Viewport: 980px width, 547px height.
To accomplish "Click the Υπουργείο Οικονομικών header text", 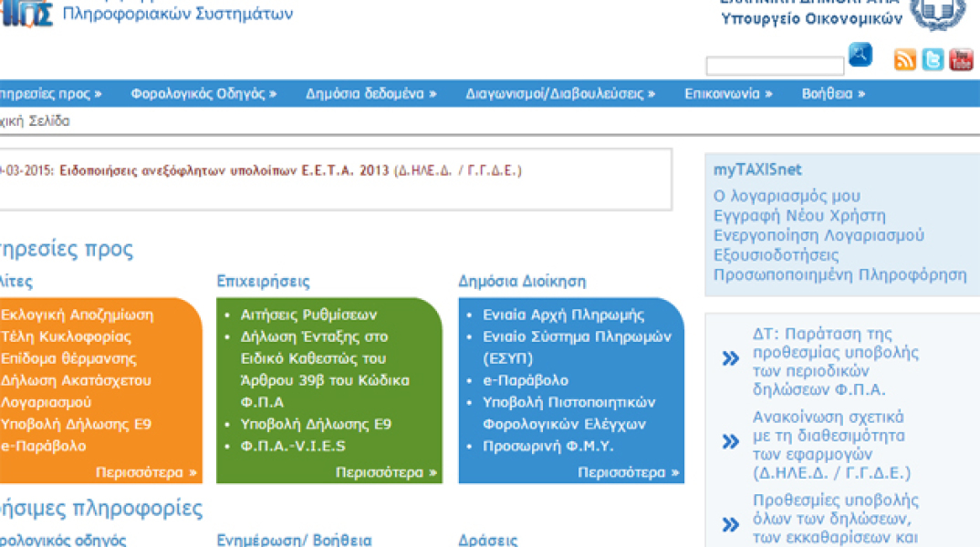I will (812, 19).
